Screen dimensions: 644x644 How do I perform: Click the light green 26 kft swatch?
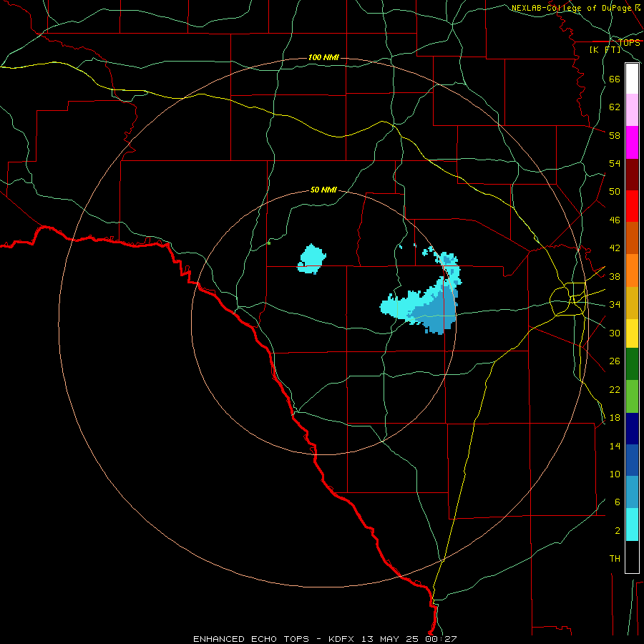pyautogui.click(x=632, y=396)
